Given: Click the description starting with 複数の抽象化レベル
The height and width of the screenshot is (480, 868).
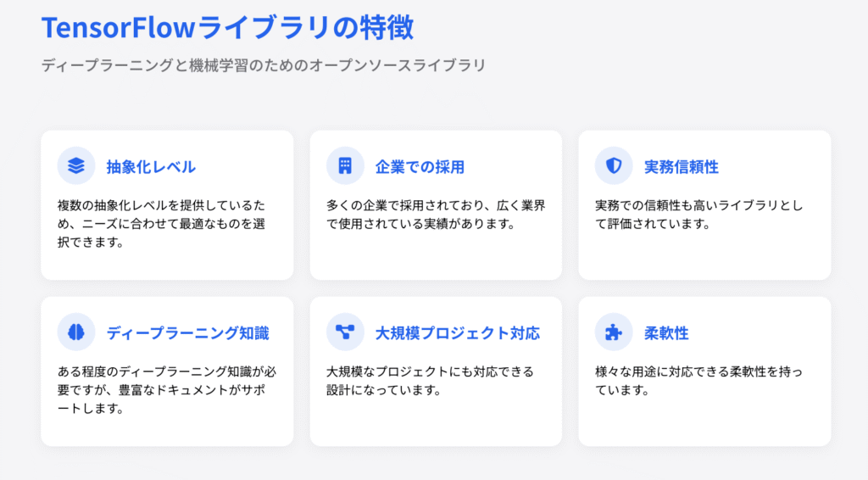Looking at the screenshot, I should point(166,223).
